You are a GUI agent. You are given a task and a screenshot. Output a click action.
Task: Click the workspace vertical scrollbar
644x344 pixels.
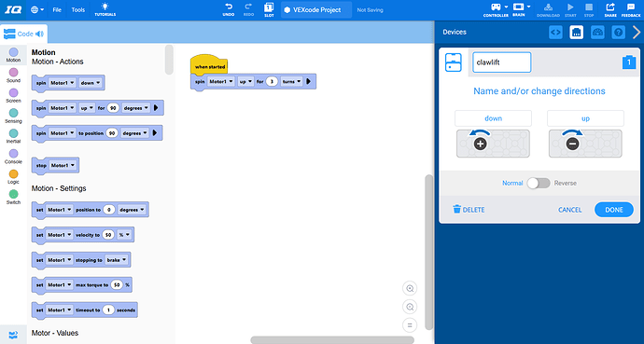click(x=428, y=252)
